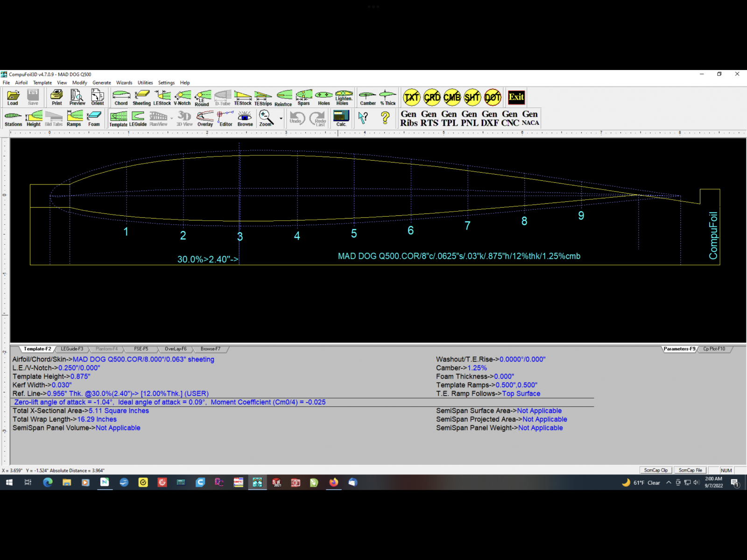This screenshot has width=747, height=560.
Task: Select the Height tool
Action: [34, 119]
